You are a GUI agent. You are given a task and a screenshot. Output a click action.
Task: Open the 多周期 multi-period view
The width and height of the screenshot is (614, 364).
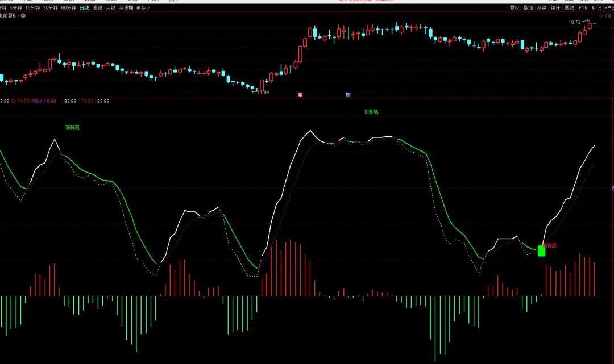[x=126, y=8]
